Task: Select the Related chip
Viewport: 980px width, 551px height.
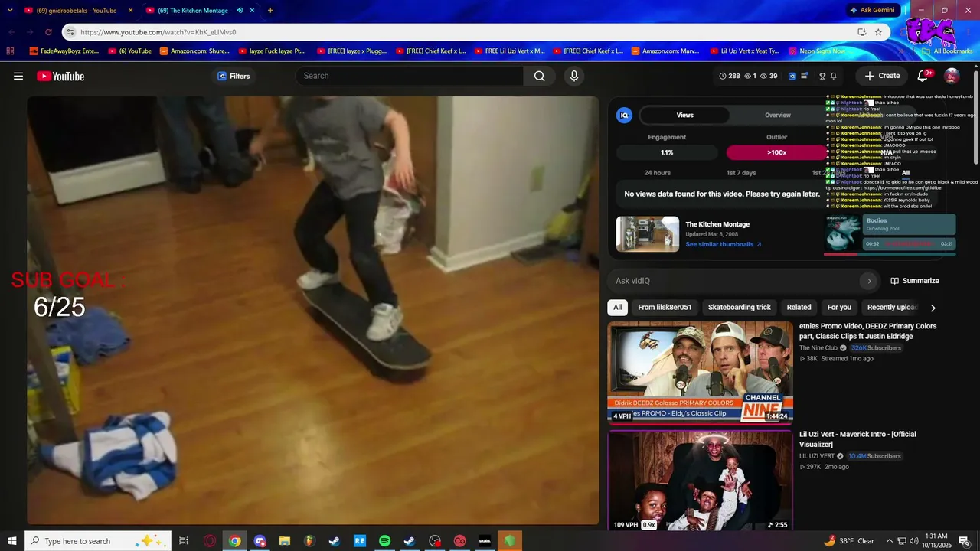Action: [x=799, y=307]
